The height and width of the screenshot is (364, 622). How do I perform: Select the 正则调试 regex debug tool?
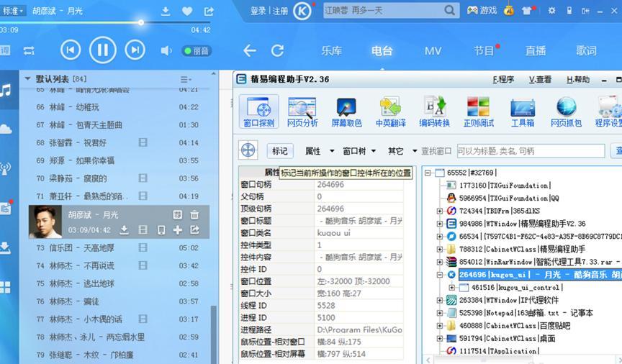click(478, 113)
